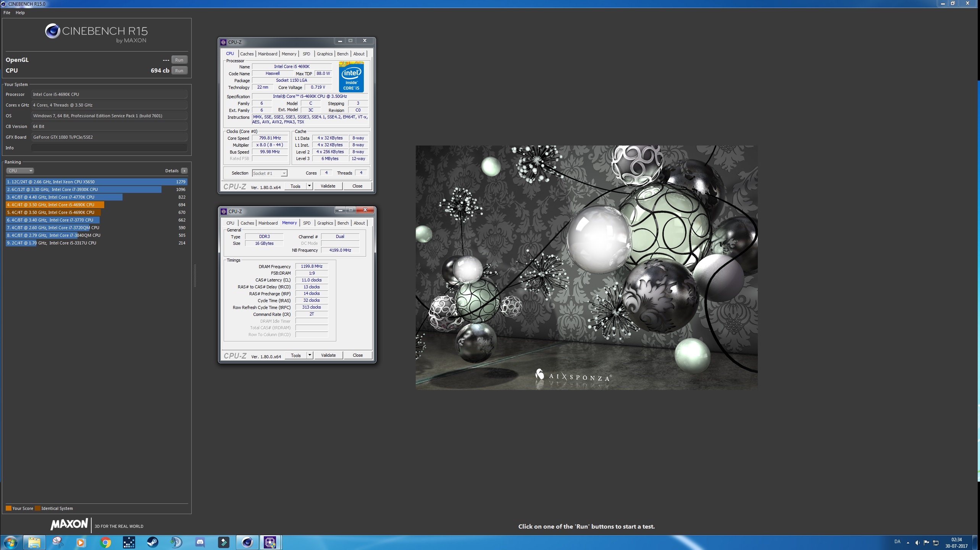Viewport: 980px width, 550px height.
Task: Open Graphics tab in upper CPU-Z
Action: coord(325,54)
